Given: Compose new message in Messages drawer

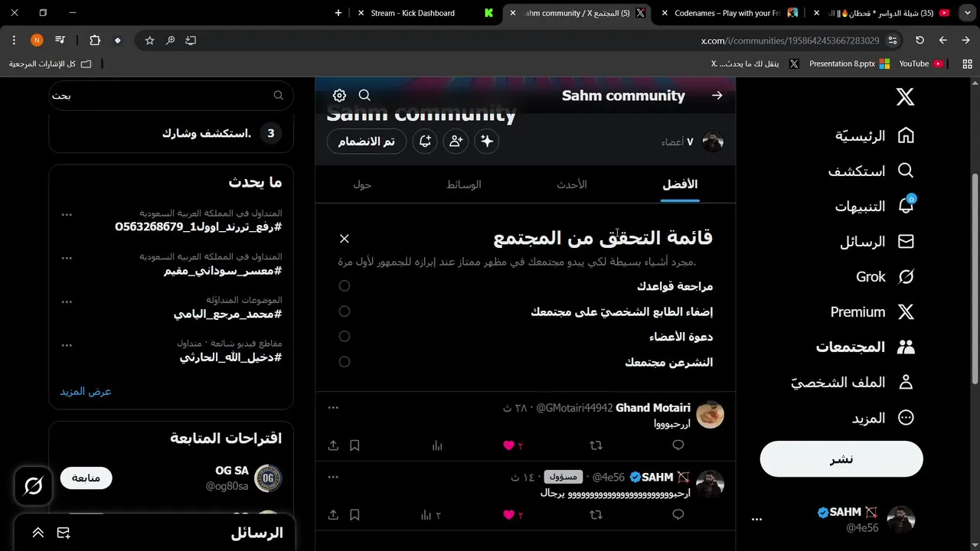Looking at the screenshot, I should point(64,533).
